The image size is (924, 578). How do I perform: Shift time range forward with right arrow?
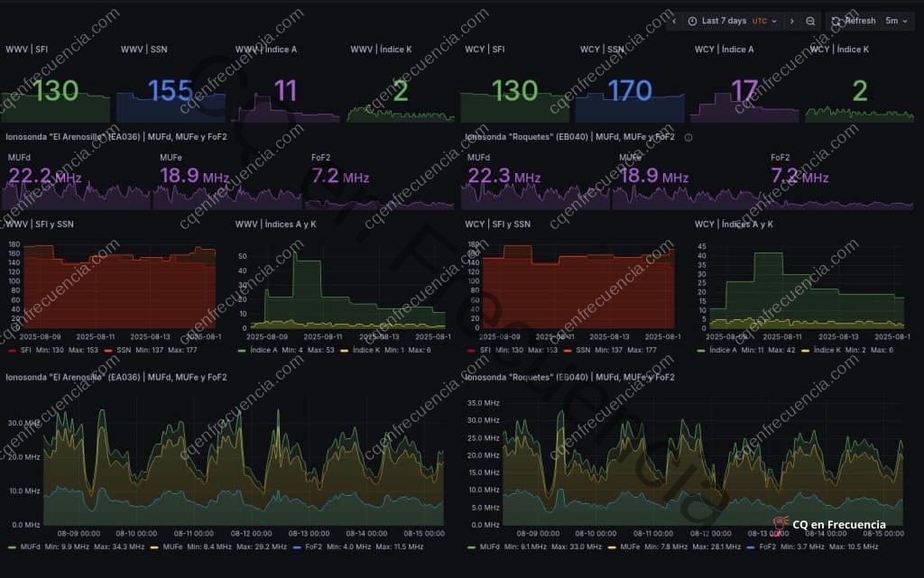click(791, 21)
